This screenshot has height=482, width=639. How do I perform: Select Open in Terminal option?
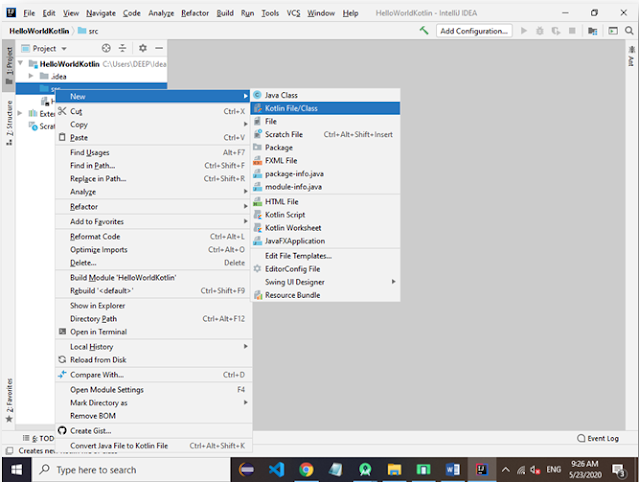coord(153,332)
